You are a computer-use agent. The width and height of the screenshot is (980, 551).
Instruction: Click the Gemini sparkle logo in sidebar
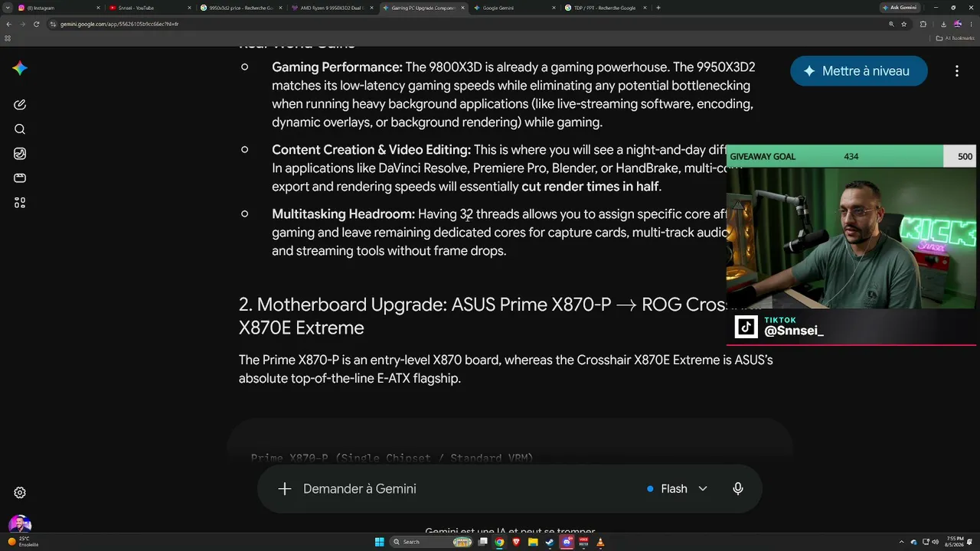pyautogui.click(x=20, y=68)
